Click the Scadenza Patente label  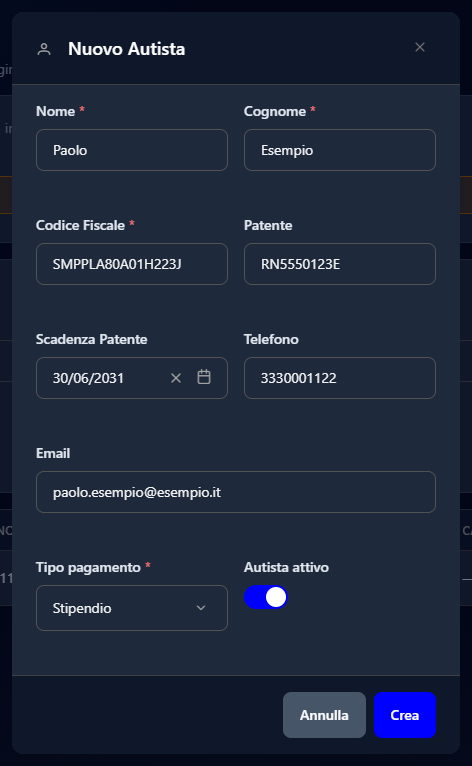pyautogui.click(x=91, y=339)
